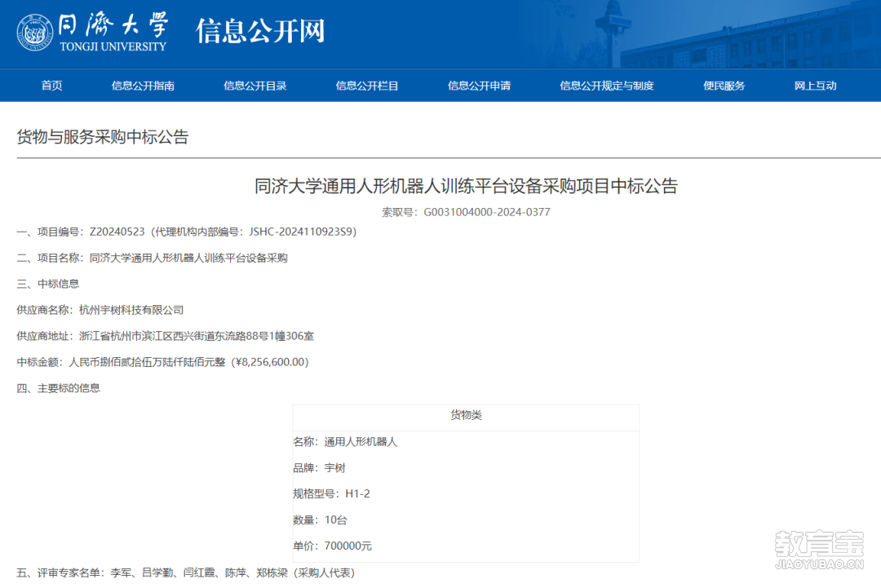Click the 数量：10台 row
Viewport: 881px width, 588px height.
pyautogui.click(x=320, y=519)
